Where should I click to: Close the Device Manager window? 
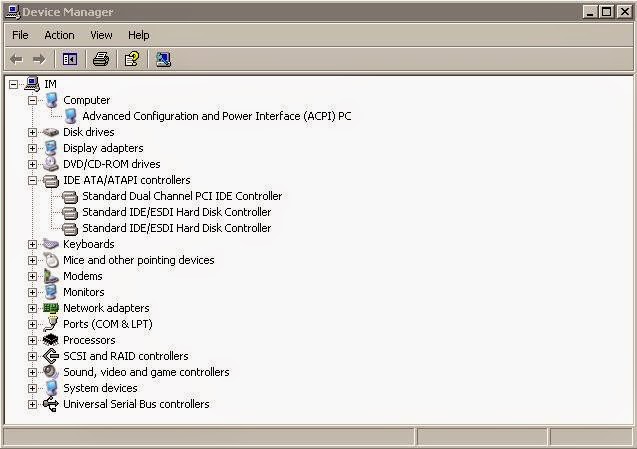coord(624,12)
